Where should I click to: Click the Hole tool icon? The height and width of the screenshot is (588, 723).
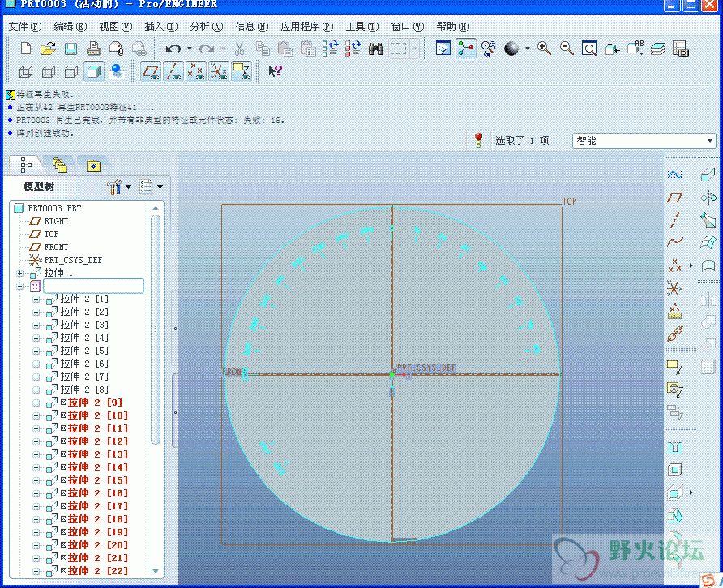point(674,447)
